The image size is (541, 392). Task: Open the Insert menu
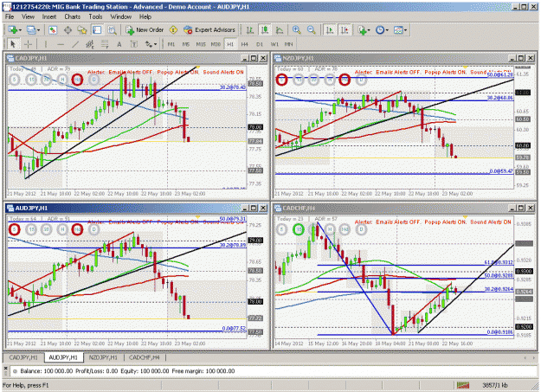pos(49,16)
